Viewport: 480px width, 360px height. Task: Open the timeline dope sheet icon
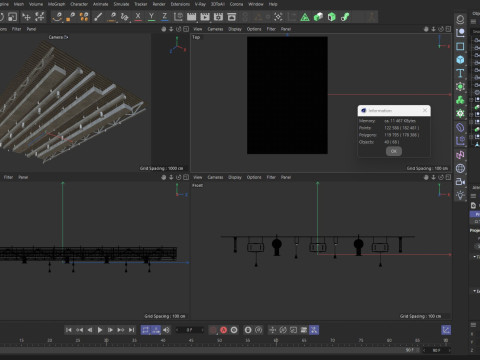click(x=446, y=330)
